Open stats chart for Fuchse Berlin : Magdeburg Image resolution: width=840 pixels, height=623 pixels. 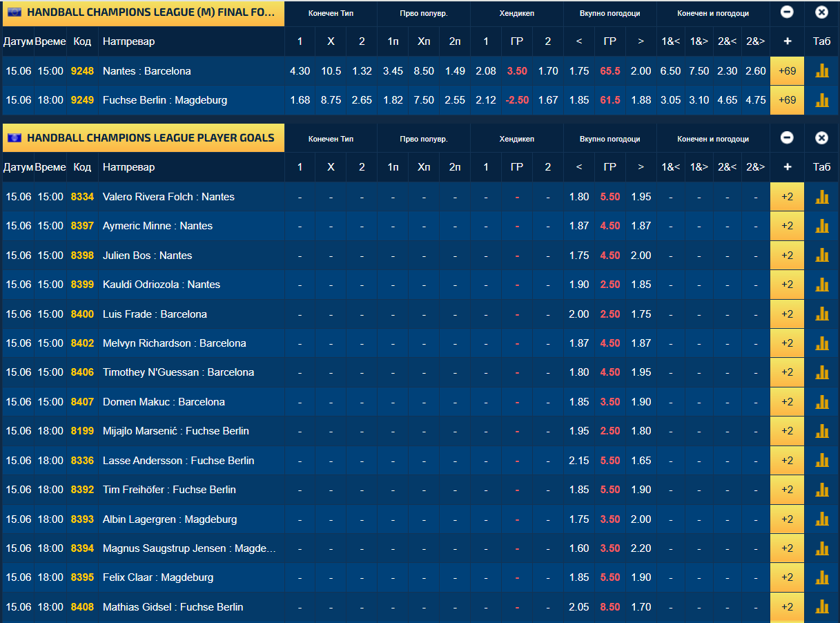821,100
